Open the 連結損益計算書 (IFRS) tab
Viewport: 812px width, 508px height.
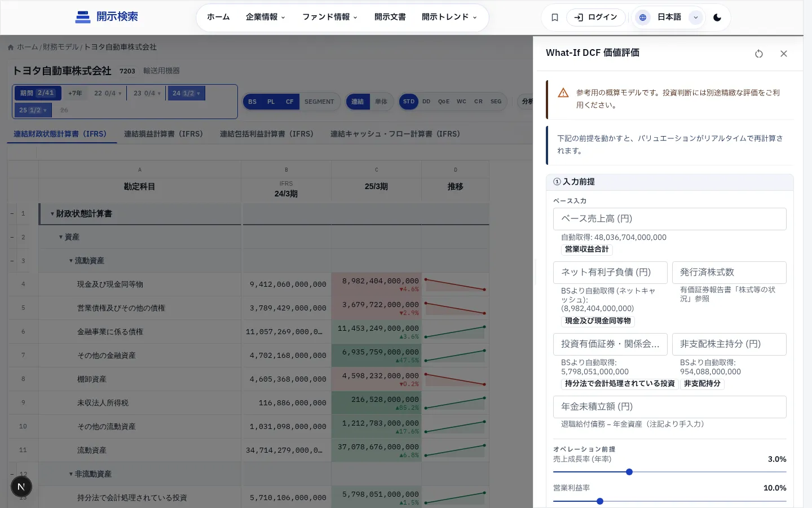(x=164, y=134)
